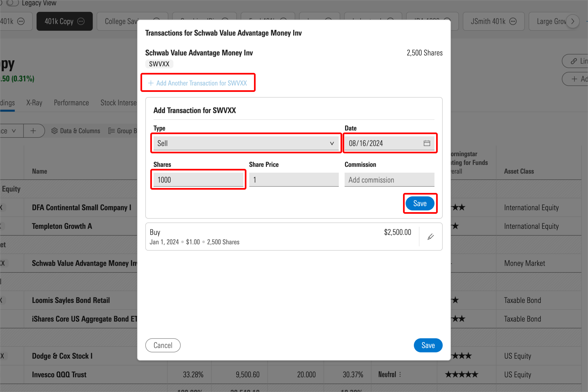Save the new SWVXX transaction form

pyautogui.click(x=420, y=203)
